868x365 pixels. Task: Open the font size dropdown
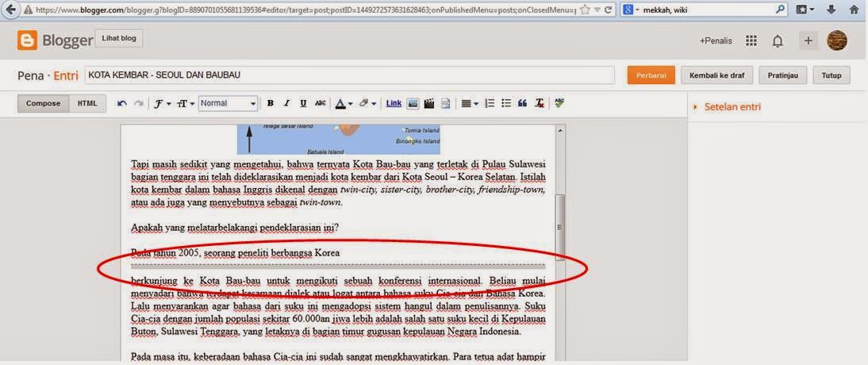pos(186,104)
